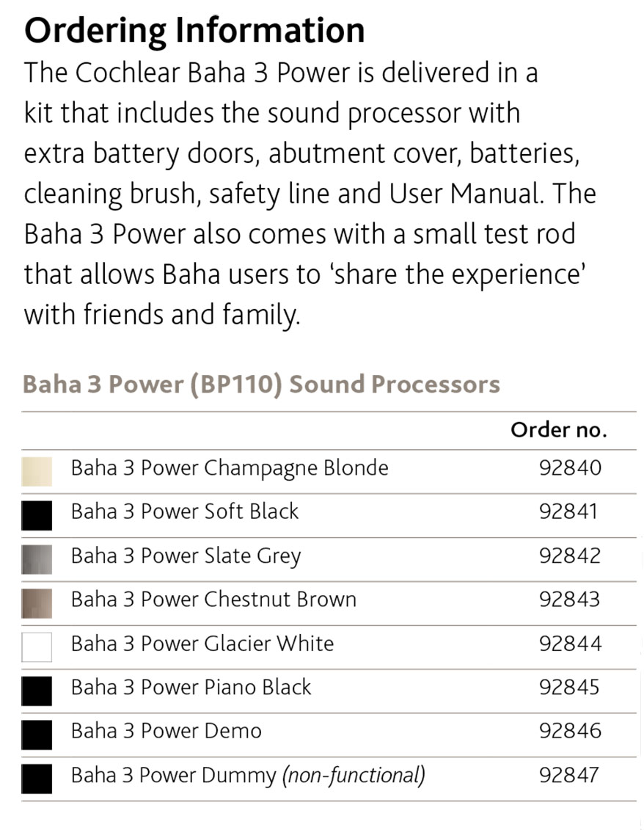
Task: Click the Glacier White color swatch
Action: click(37, 647)
